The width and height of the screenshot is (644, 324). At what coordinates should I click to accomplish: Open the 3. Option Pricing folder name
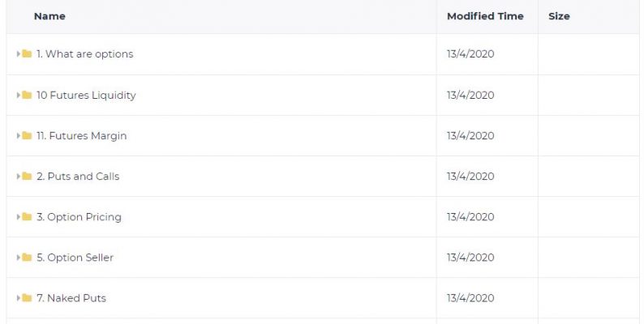pos(79,217)
